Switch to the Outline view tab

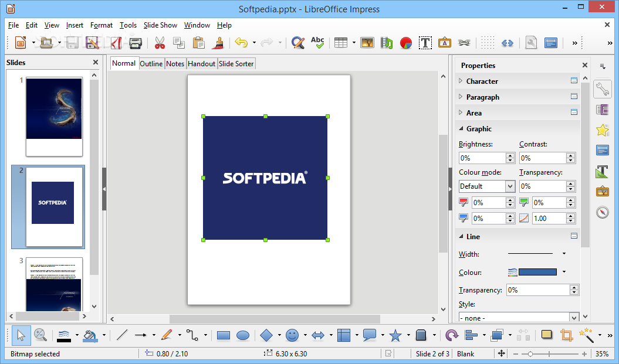tap(151, 63)
